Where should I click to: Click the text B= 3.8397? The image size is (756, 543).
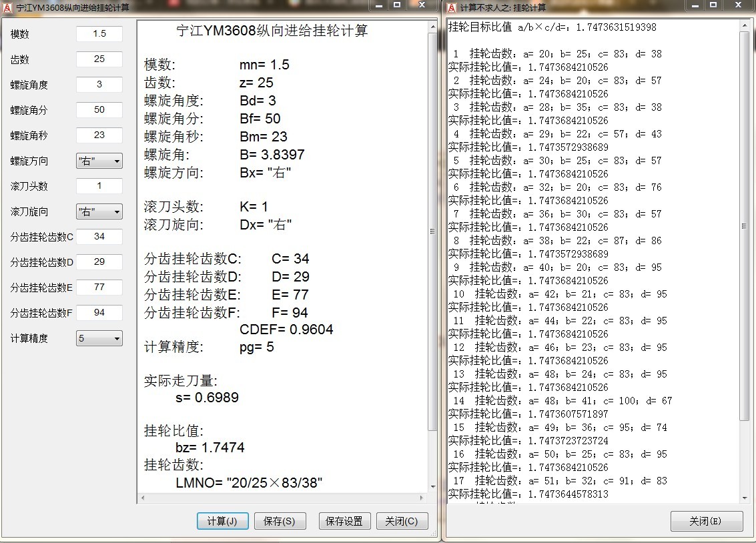(272, 155)
